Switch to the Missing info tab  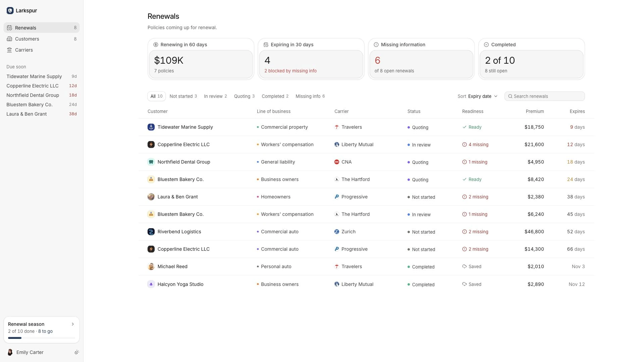point(310,96)
